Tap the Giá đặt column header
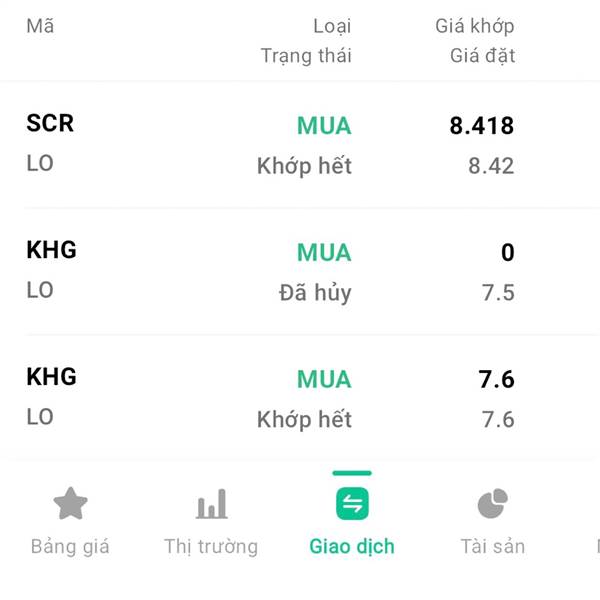This screenshot has width=600, height=600. pyautogui.click(x=483, y=55)
